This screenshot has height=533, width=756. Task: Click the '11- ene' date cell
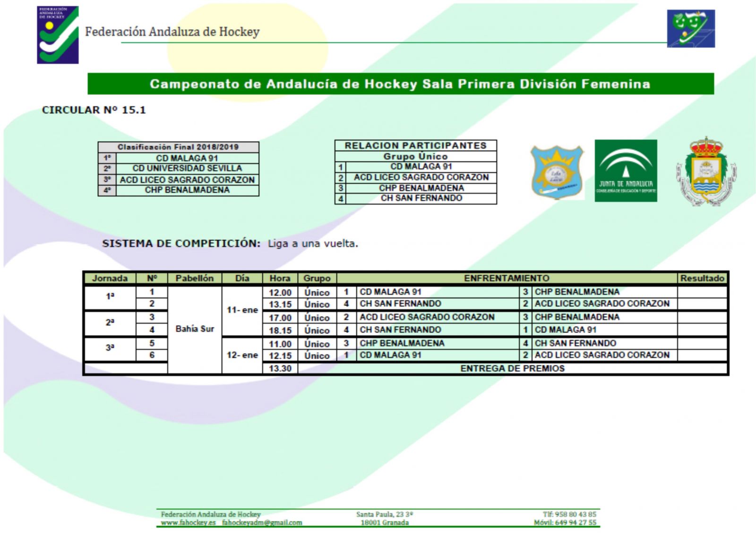(242, 310)
